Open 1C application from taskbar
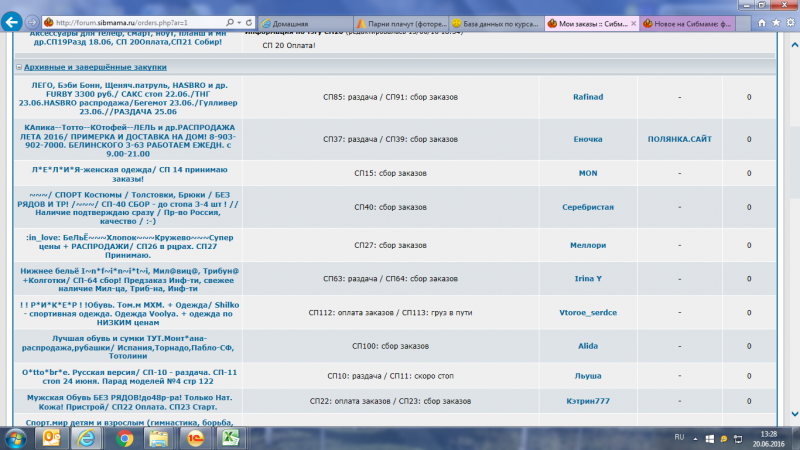The height and width of the screenshot is (450, 800). [x=195, y=438]
